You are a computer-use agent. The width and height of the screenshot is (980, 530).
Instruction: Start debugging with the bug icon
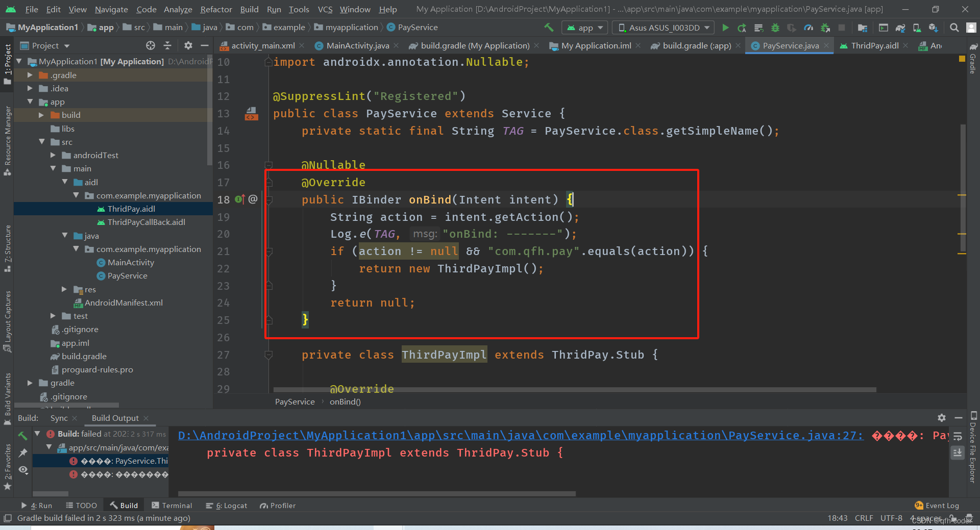[x=775, y=28]
